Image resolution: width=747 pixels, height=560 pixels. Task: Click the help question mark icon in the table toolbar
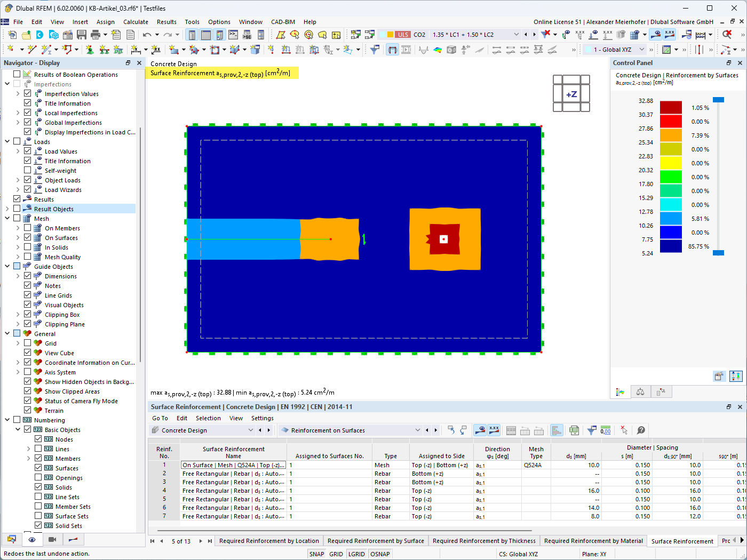tap(641, 430)
